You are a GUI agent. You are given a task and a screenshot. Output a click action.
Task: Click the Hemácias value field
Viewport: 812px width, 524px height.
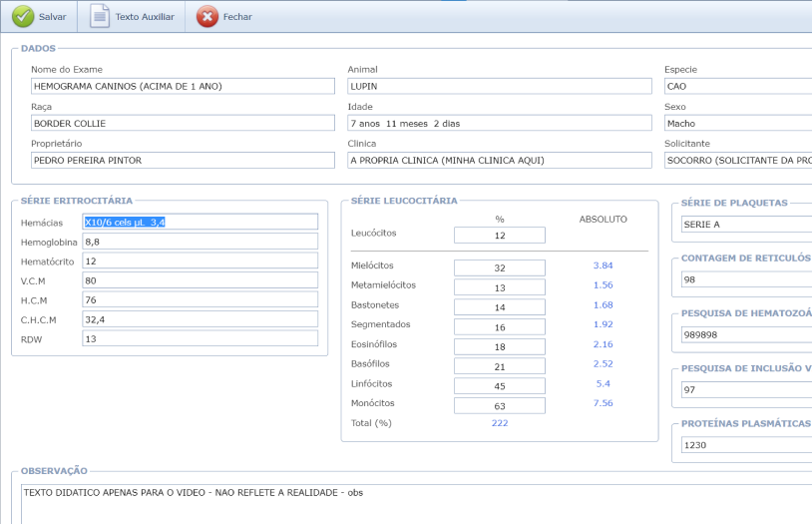click(201, 222)
